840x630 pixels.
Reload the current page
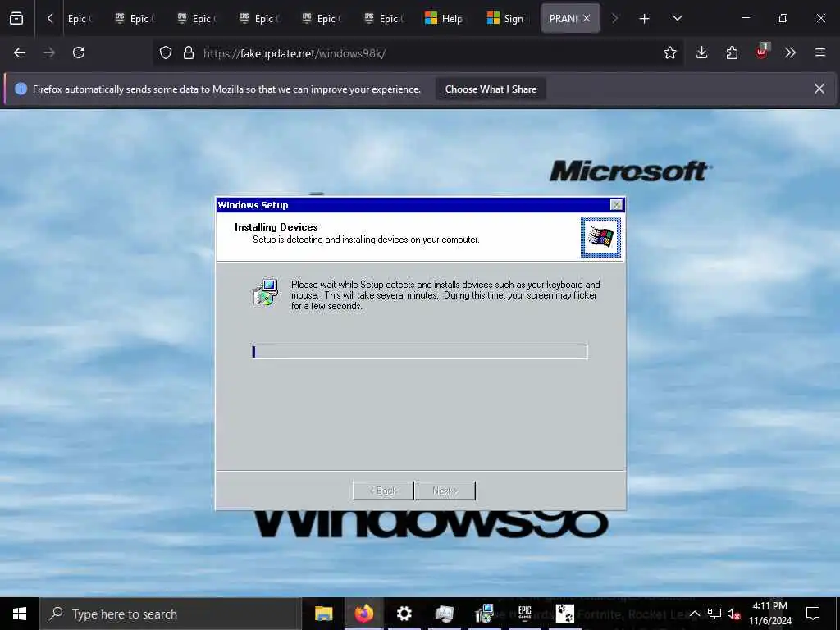(x=79, y=52)
